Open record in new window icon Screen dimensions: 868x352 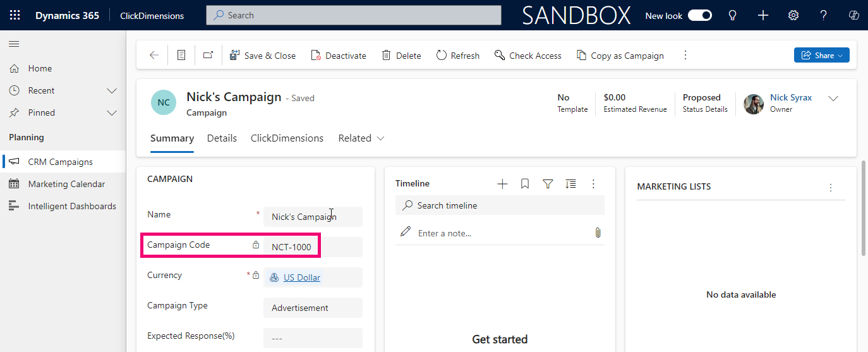[208, 56]
